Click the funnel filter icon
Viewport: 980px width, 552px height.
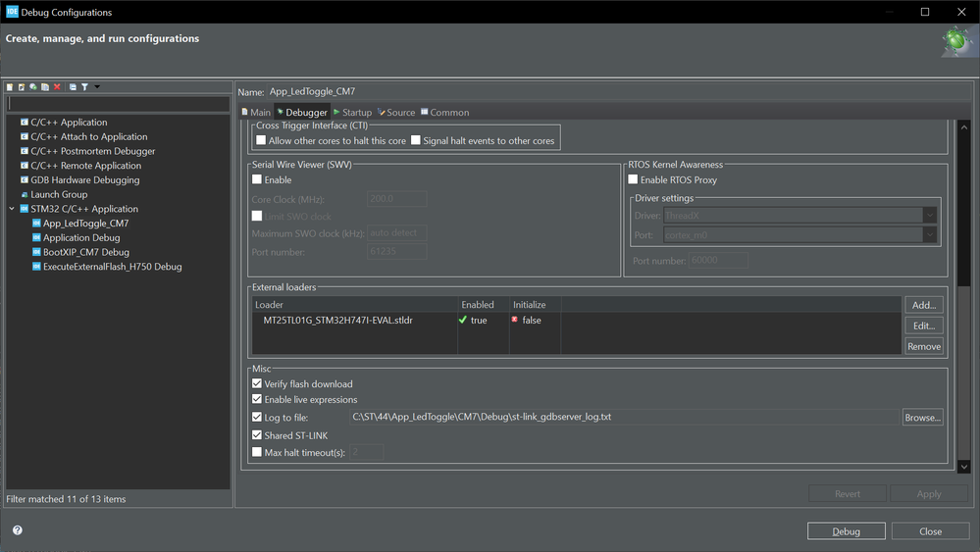coord(84,87)
